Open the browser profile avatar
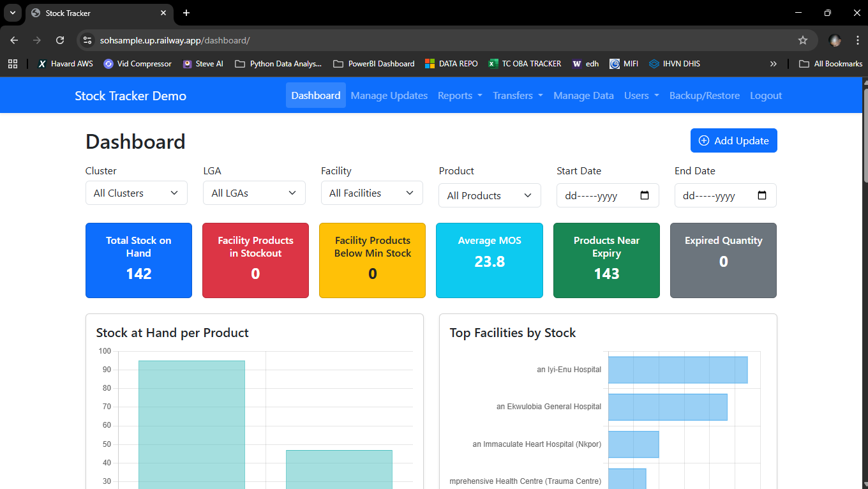This screenshot has width=868, height=489. click(x=835, y=40)
